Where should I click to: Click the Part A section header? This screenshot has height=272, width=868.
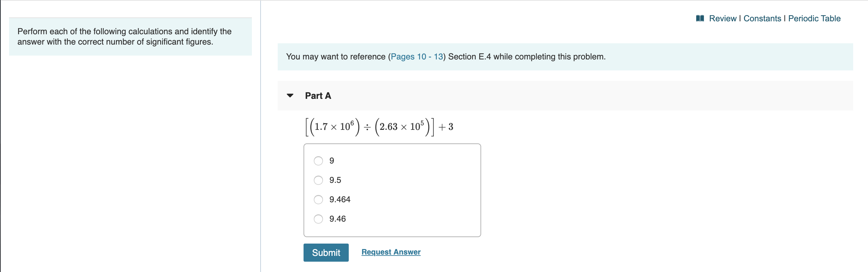coord(318,96)
